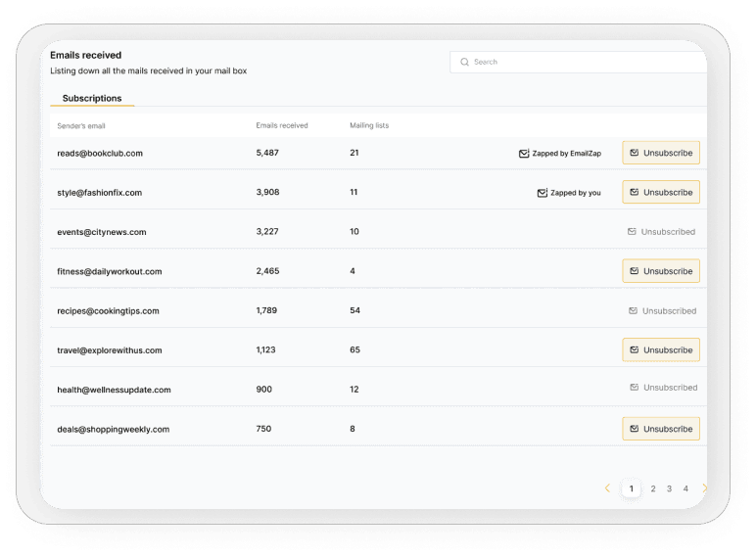
Task: Select the reads@bookclub.com sender
Action: coord(100,154)
